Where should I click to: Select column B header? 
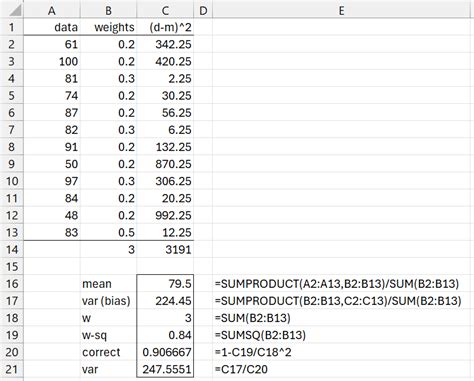[x=108, y=10]
